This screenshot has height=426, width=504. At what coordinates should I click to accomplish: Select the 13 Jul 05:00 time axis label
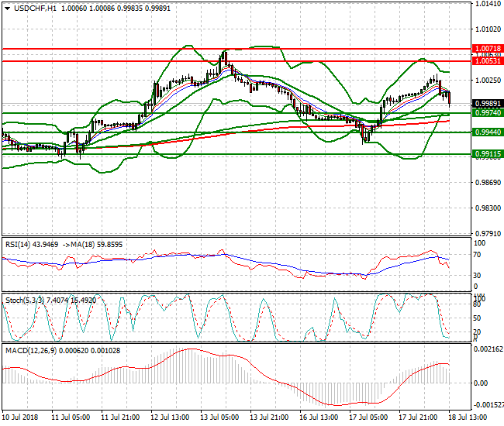click(219, 417)
